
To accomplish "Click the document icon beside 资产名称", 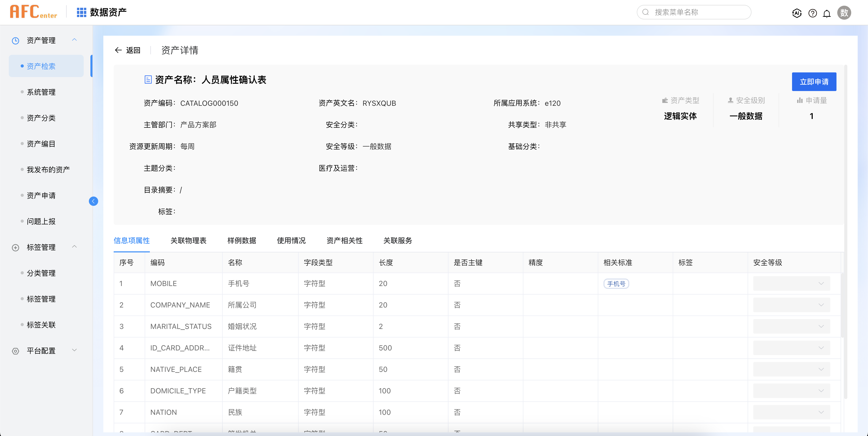I will [148, 80].
